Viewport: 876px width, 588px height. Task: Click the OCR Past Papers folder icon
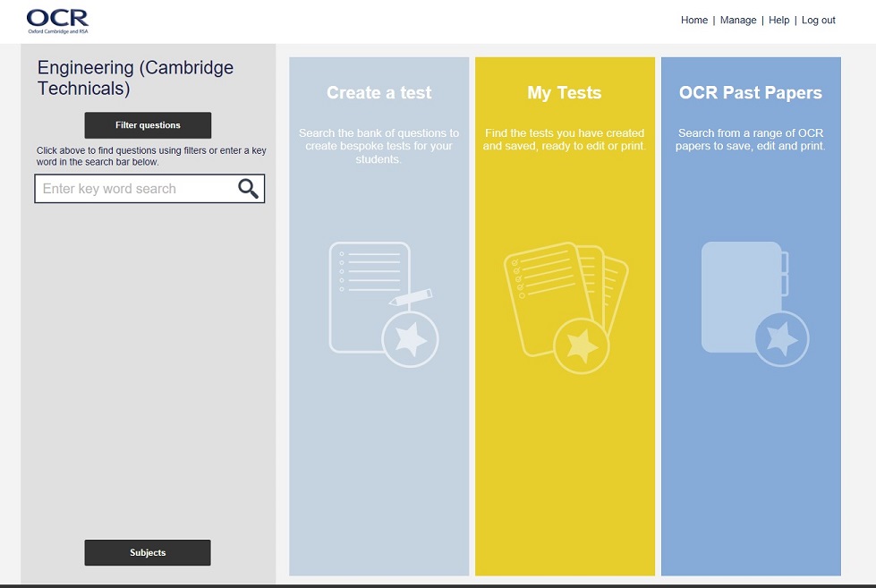pyautogui.click(x=755, y=304)
